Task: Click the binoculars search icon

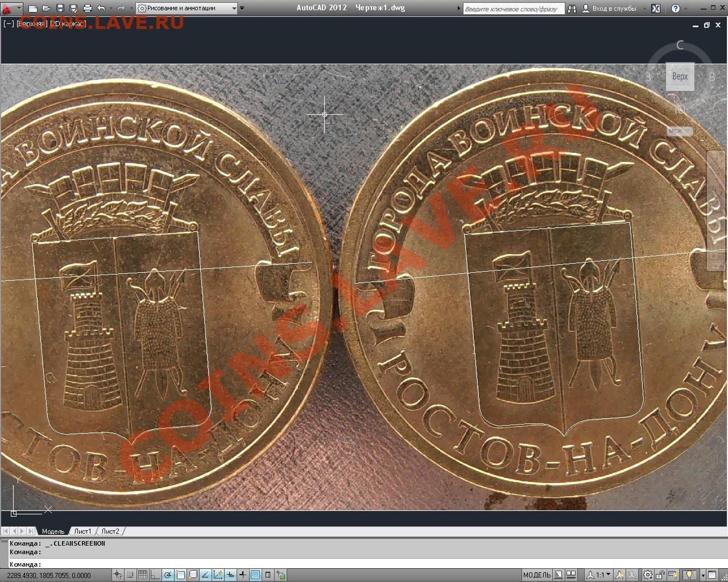Action: pyautogui.click(x=572, y=9)
